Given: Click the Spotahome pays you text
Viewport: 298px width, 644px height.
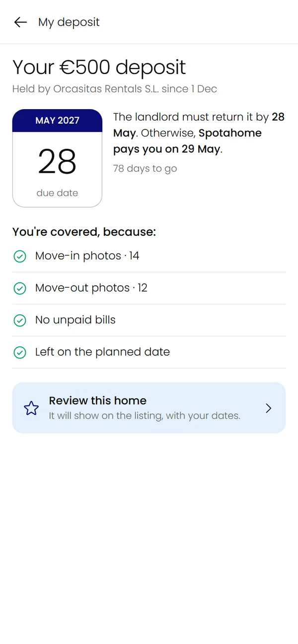Looking at the screenshot, I should (x=187, y=141).
